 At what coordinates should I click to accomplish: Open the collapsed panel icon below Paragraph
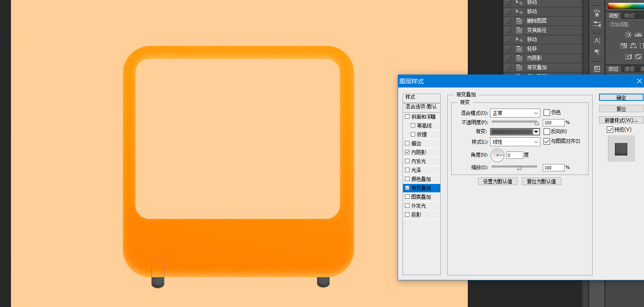tap(597, 69)
